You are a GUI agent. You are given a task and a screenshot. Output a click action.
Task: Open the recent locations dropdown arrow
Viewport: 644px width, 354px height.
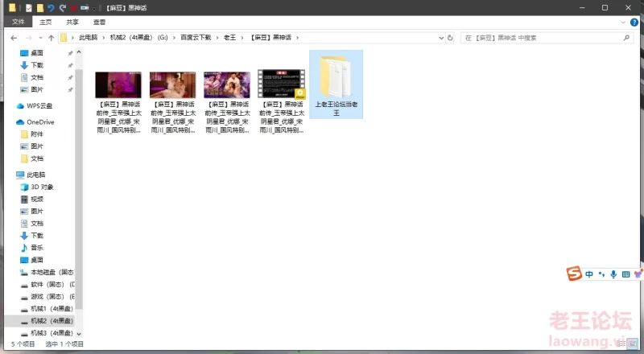pos(40,38)
